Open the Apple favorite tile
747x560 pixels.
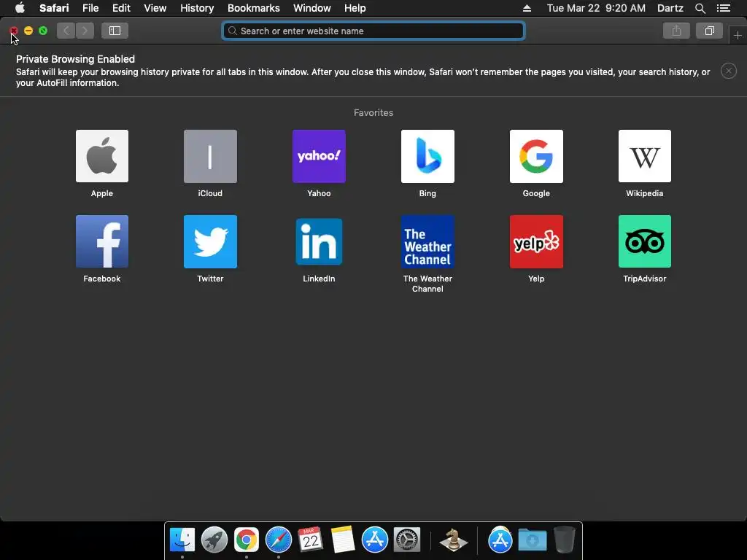pyautogui.click(x=102, y=156)
